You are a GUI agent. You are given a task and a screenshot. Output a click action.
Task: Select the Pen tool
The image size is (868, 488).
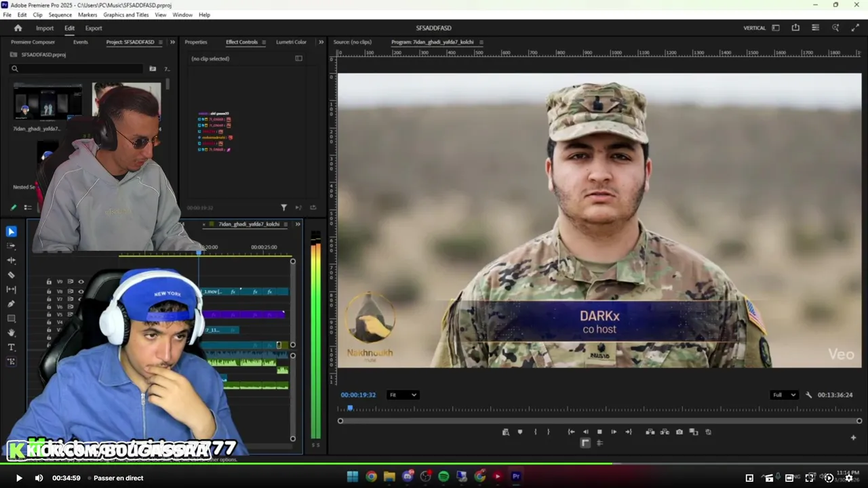point(11,304)
